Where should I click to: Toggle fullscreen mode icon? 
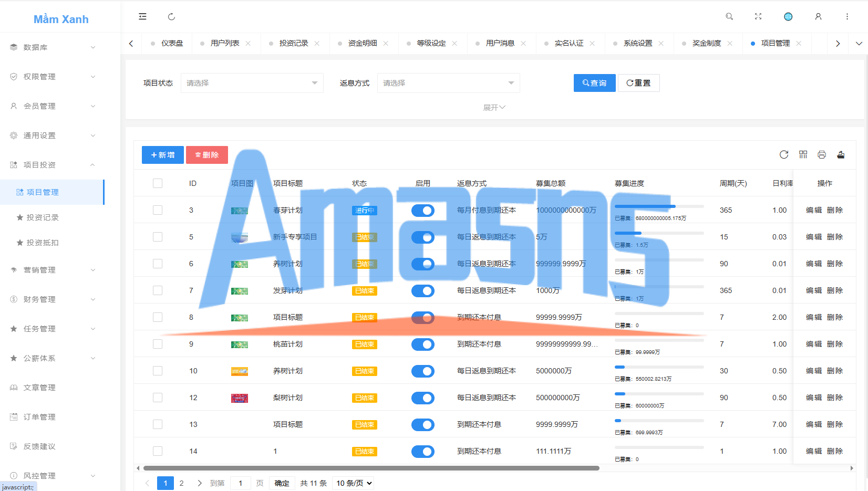758,16
